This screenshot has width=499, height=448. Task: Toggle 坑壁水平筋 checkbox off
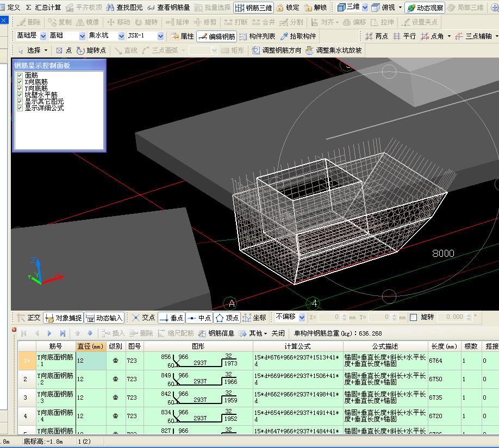click(20, 95)
